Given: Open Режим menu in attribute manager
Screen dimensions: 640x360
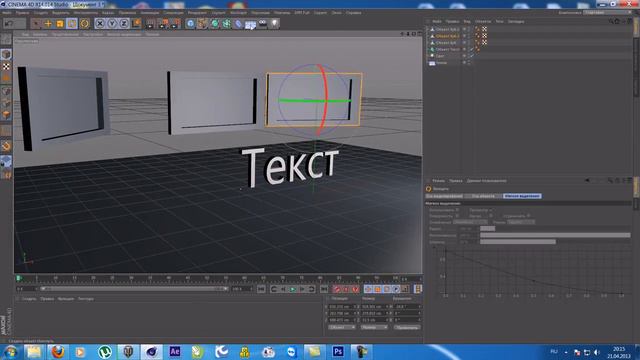Looking at the screenshot, I should coord(438,180).
